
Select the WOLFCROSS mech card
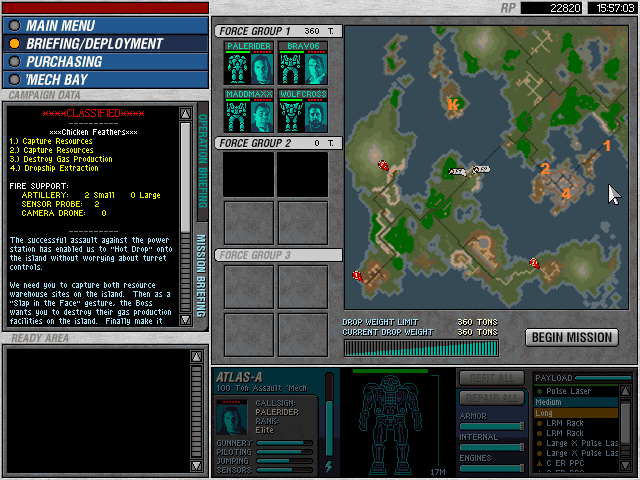pos(303,111)
